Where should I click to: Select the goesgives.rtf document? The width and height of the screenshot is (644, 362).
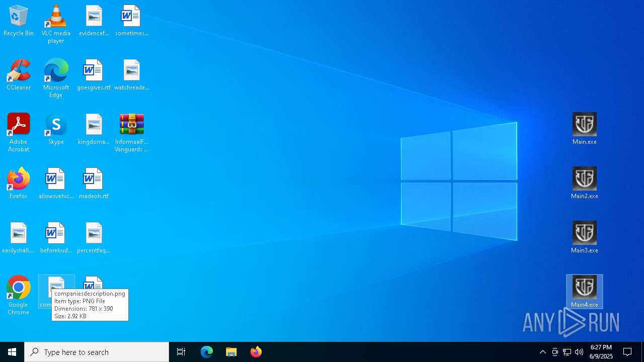94,75
